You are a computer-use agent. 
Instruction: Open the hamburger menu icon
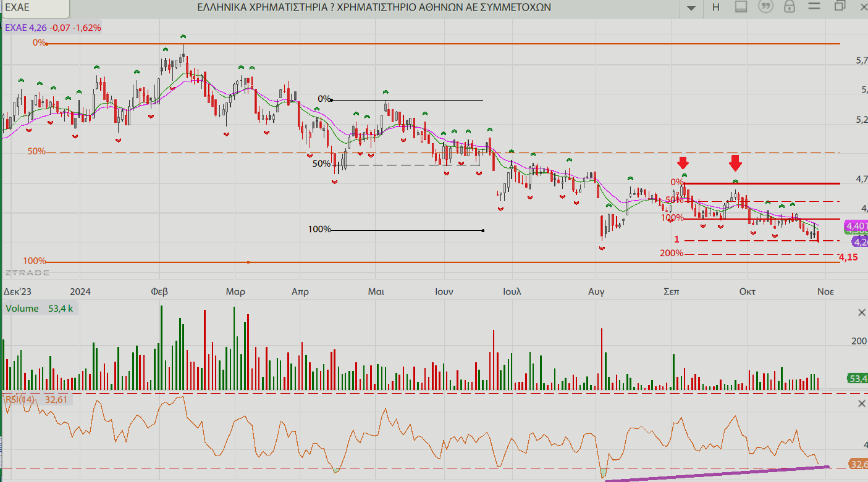[x=814, y=7]
